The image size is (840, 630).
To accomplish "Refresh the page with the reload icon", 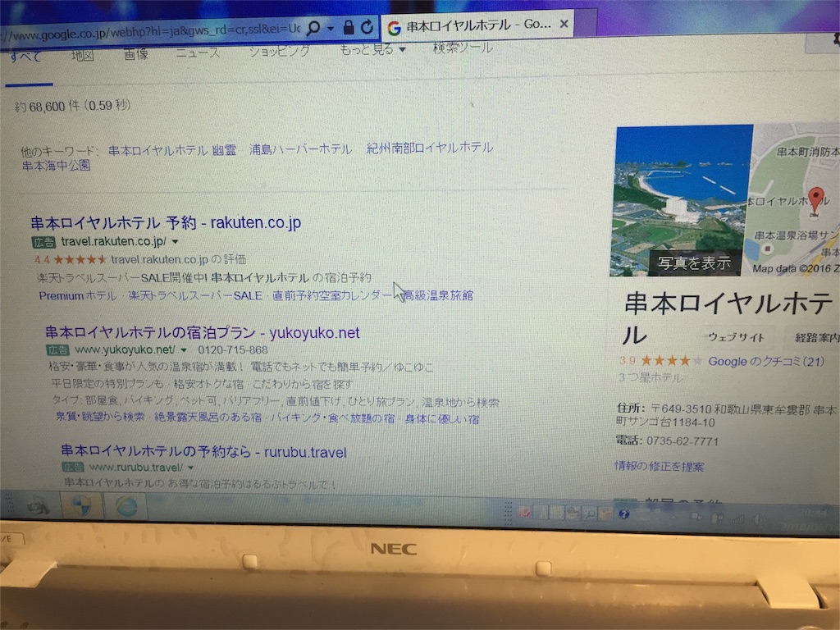I will (367, 26).
